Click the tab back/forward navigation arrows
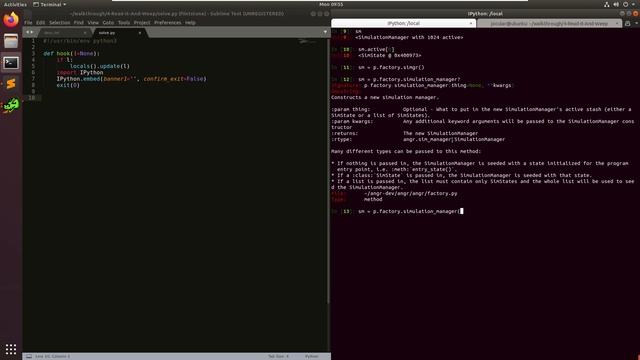The height and width of the screenshot is (360, 640). click(30, 32)
